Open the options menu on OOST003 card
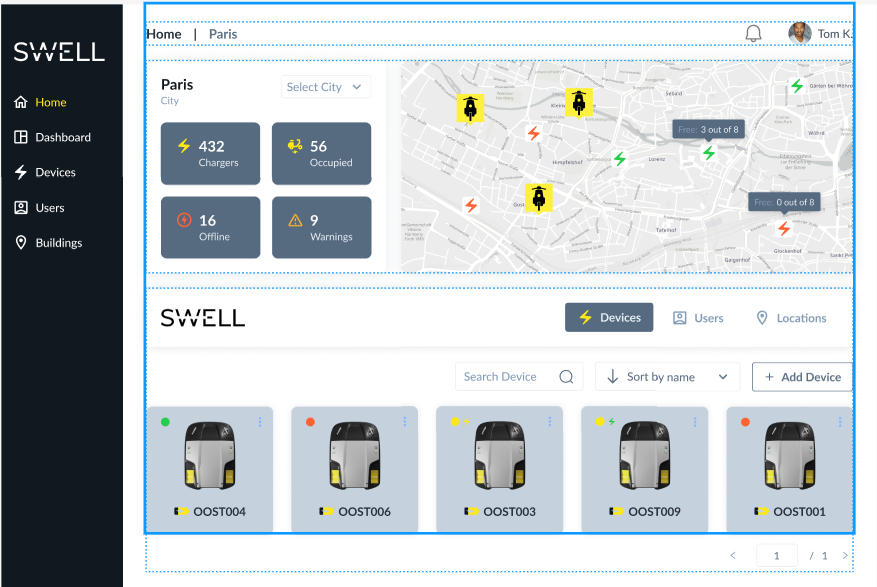 pyautogui.click(x=550, y=422)
